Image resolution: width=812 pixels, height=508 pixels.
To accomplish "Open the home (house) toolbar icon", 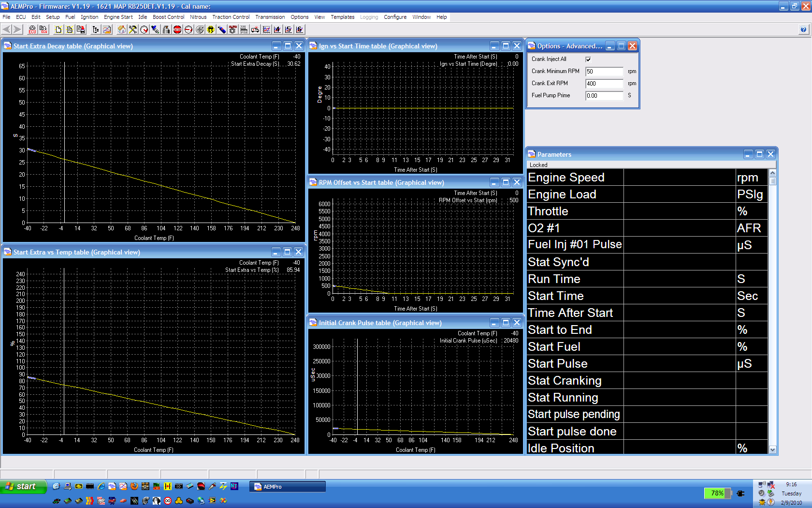I will 121,30.
